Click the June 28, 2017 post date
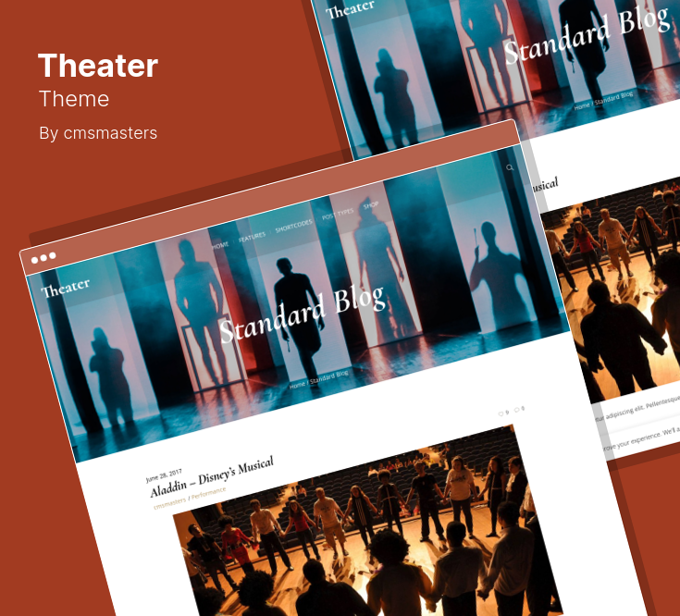 coord(164,475)
